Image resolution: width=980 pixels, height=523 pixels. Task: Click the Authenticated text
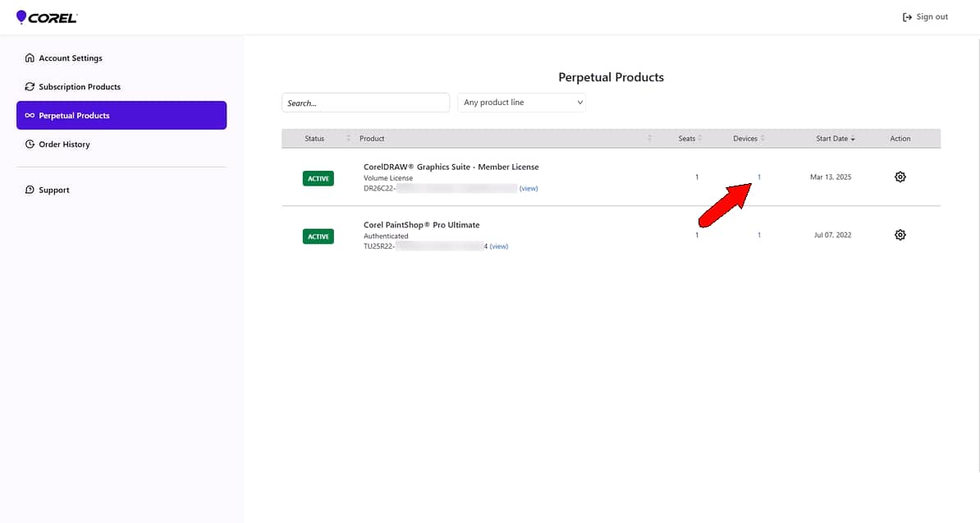[x=386, y=236]
